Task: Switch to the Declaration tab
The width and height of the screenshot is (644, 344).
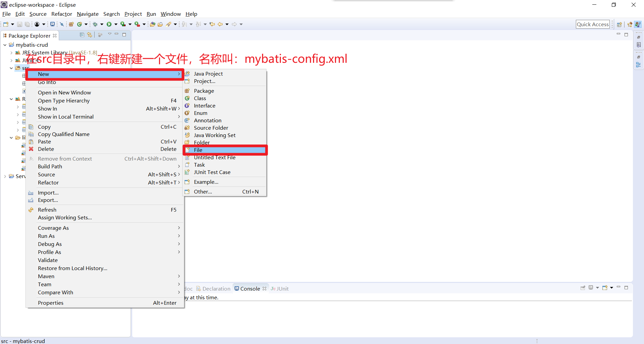Action: 213,289
